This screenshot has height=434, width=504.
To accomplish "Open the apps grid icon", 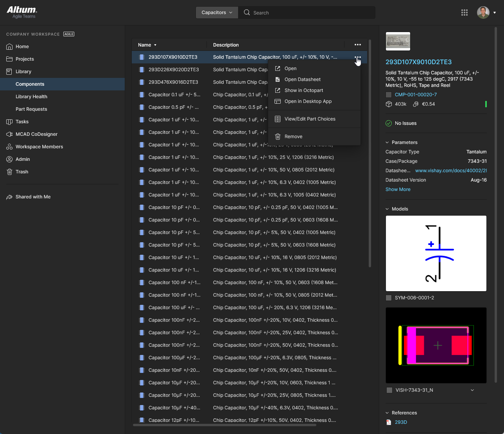I will click(x=464, y=13).
